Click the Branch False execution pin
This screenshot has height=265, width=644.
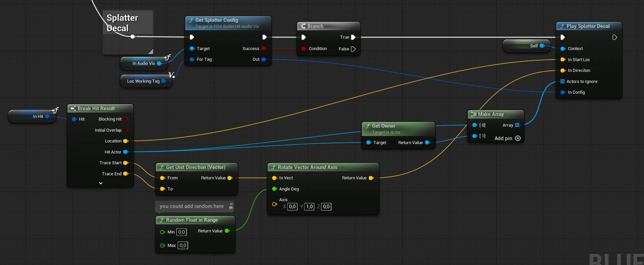pos(353,49)
